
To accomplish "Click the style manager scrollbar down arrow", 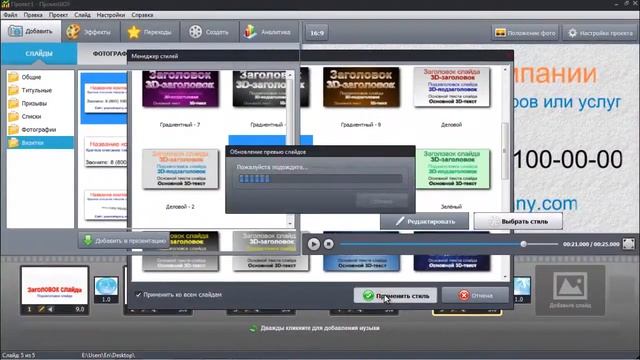I will 505,277.
